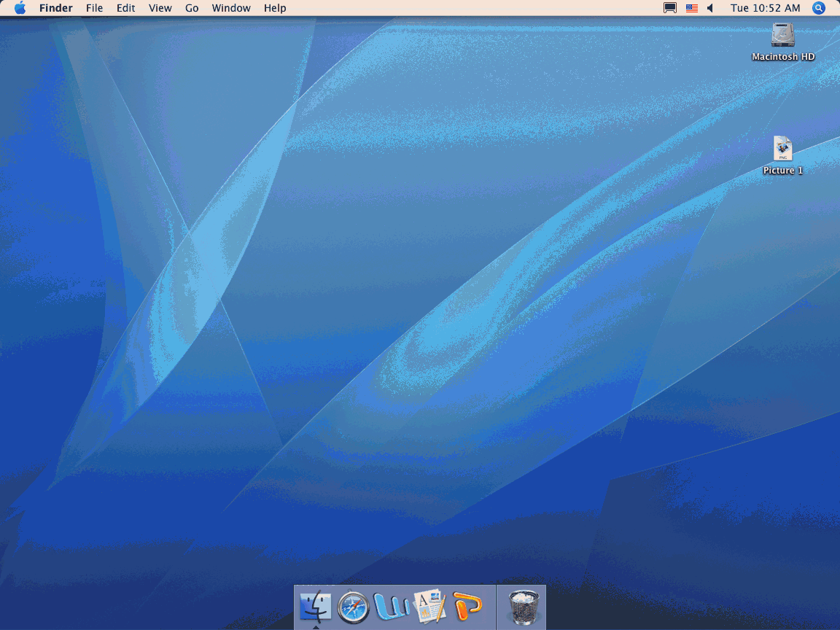The height and width of the screenshot is (630, 840).
Task: Open the Window menu
Action: (231, 8)
